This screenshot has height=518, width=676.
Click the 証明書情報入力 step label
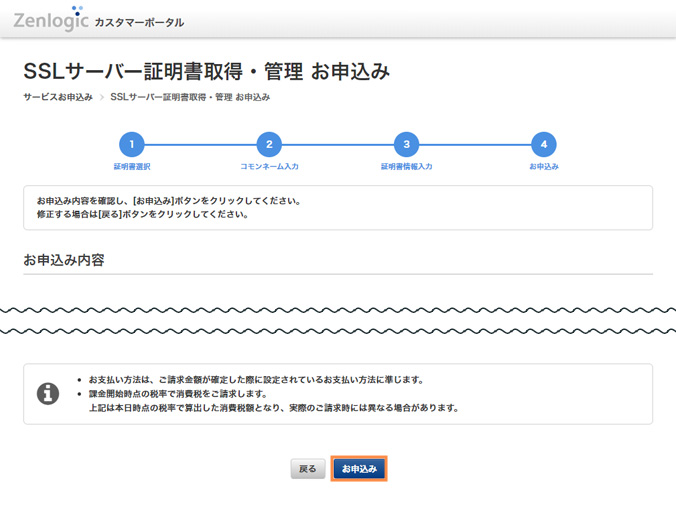tap(407, 166)
